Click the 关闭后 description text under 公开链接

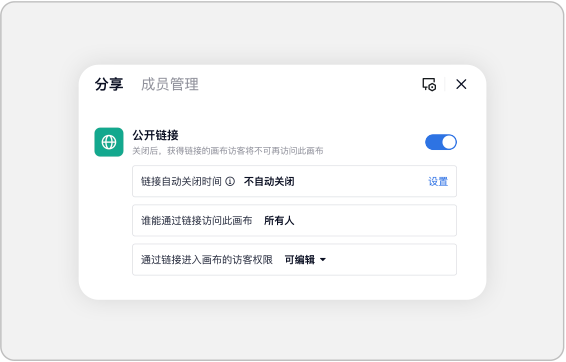point(228,151)
